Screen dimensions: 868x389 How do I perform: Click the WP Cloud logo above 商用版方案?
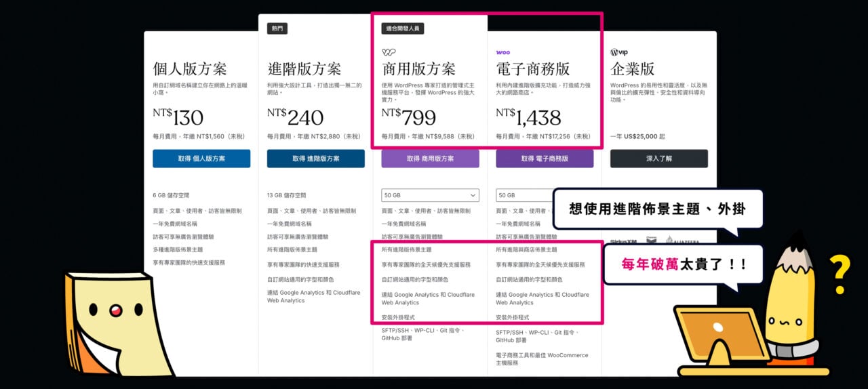tap(389, 52)
